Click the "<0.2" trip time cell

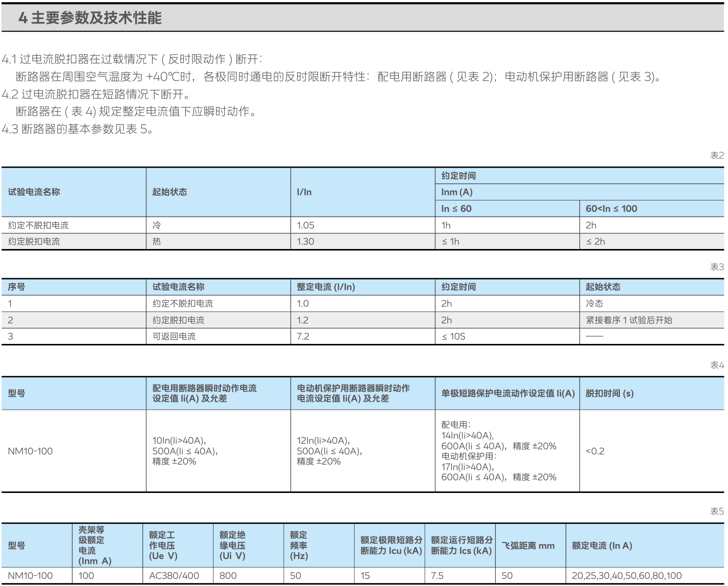[x=595, y=451]
